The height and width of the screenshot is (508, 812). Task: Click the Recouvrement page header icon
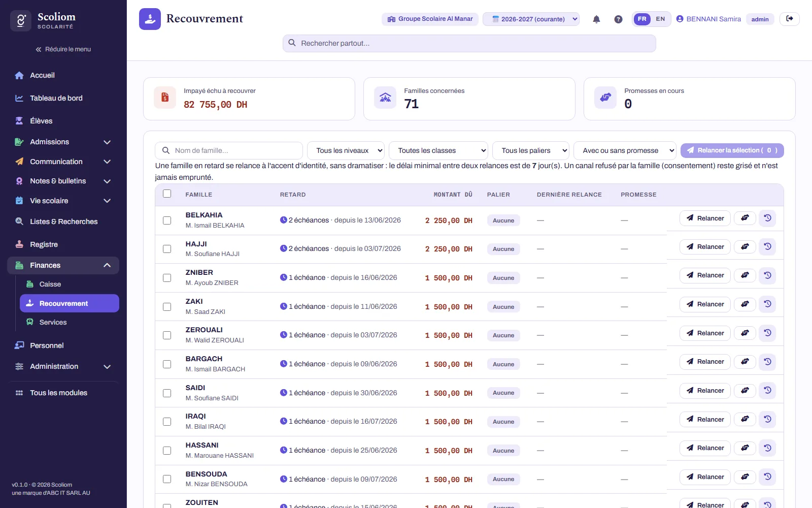tap(150, 19)
